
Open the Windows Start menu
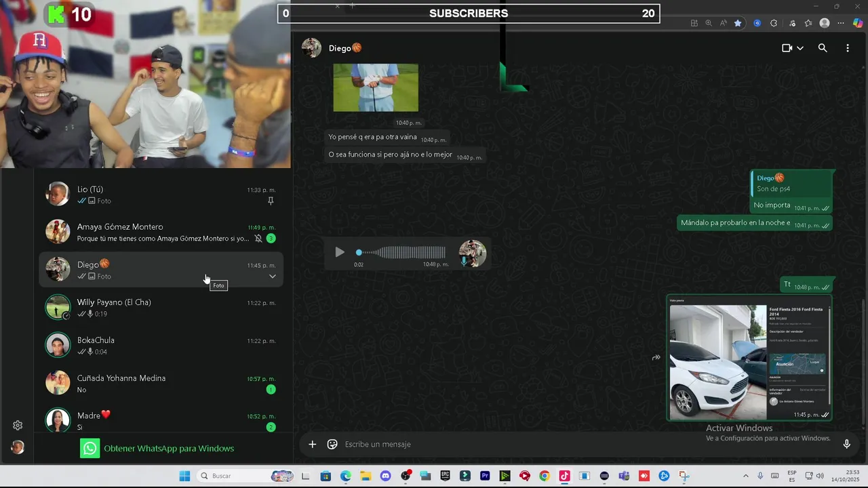click(184, 476)
